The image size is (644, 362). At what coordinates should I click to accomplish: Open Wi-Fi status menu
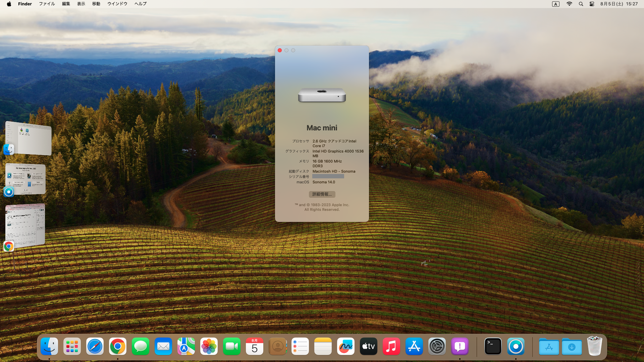[x=569, y=4]
